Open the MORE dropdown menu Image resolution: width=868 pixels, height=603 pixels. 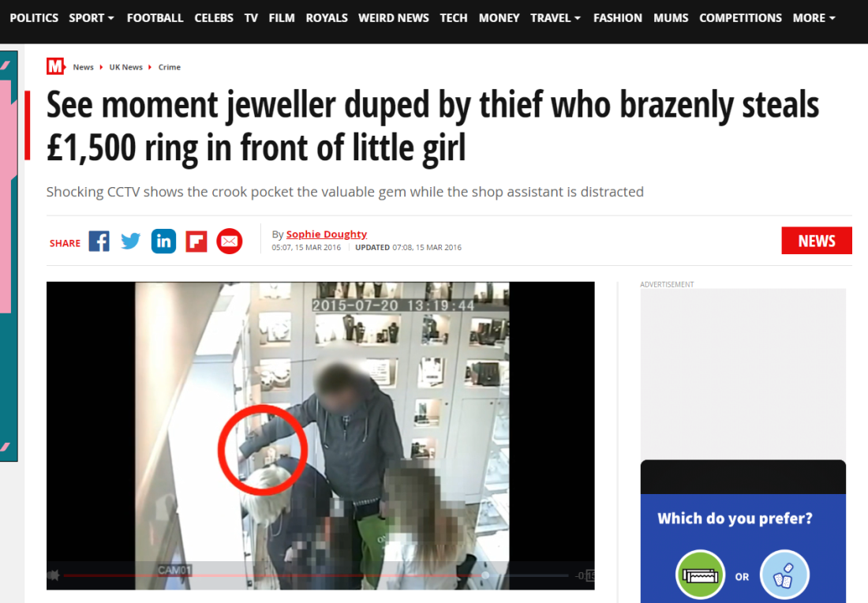[814, 17]
